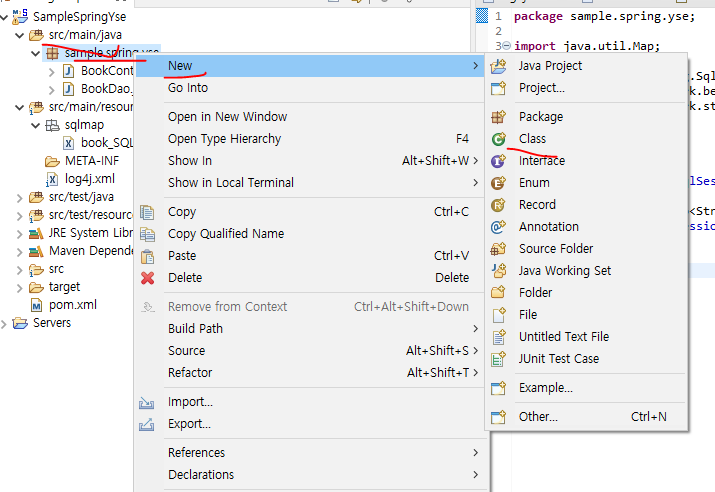Collapse the sqlmap package node
This screenshot has height=492, width=715.
(x=36, y=125)
